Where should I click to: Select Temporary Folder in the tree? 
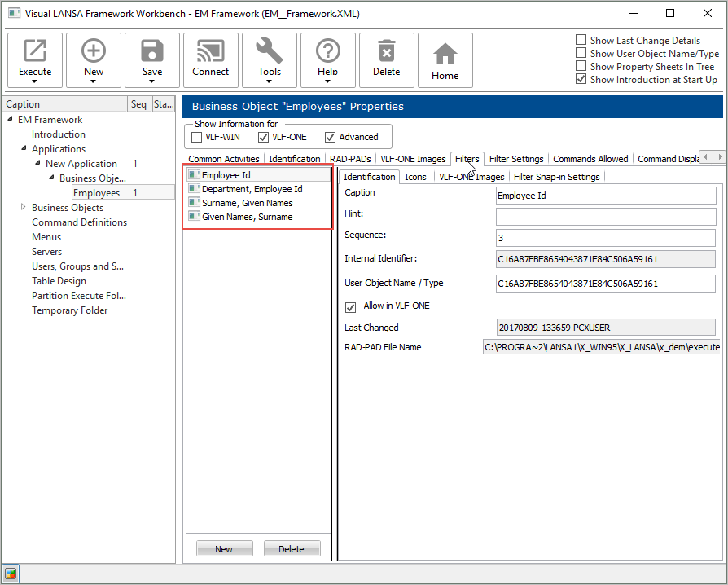70,310
